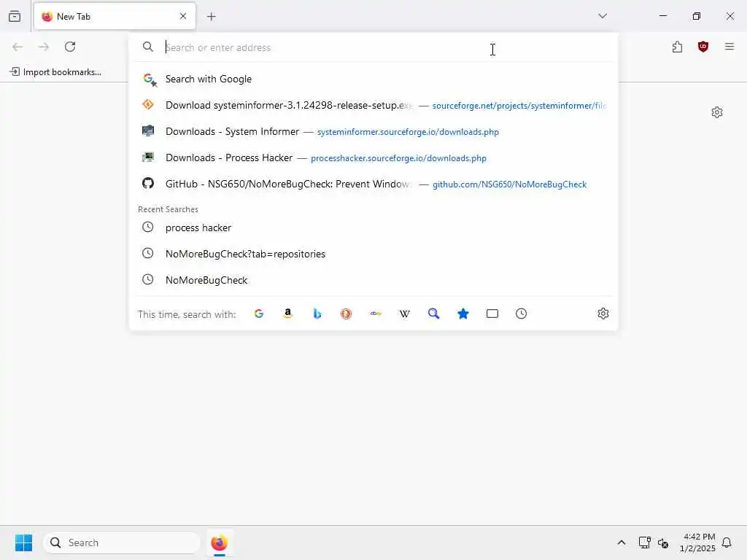747x560 pixels.
Task: Open the Firefox application menu
Action: [x=729, y=47]
